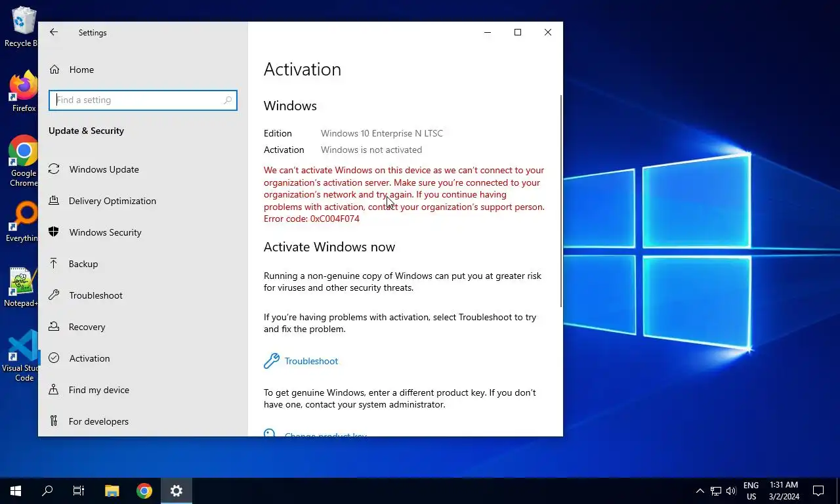Open File Explorer from the taskbar
Viewport: 840px width, 504px height.
(112, 491)
